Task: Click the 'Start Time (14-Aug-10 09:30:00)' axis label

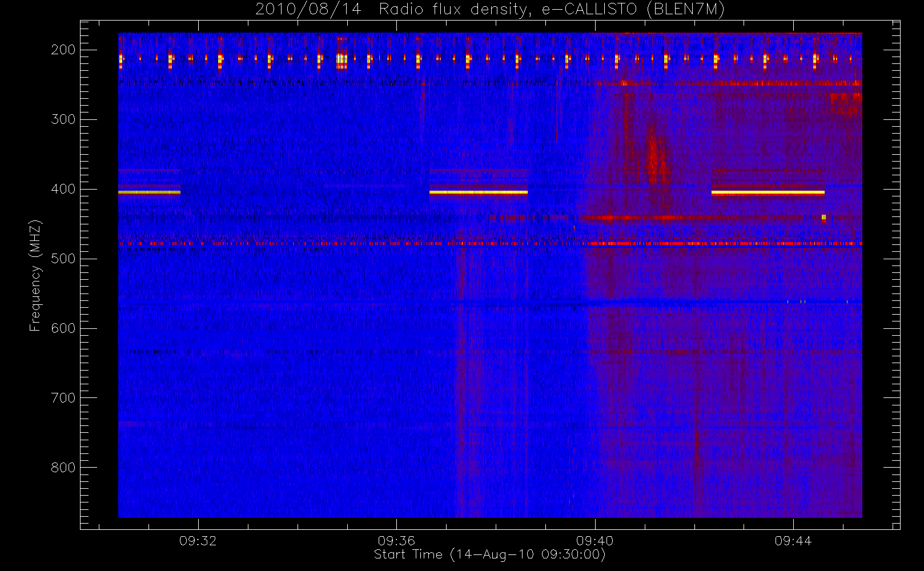Action: (x=489, y=554)
